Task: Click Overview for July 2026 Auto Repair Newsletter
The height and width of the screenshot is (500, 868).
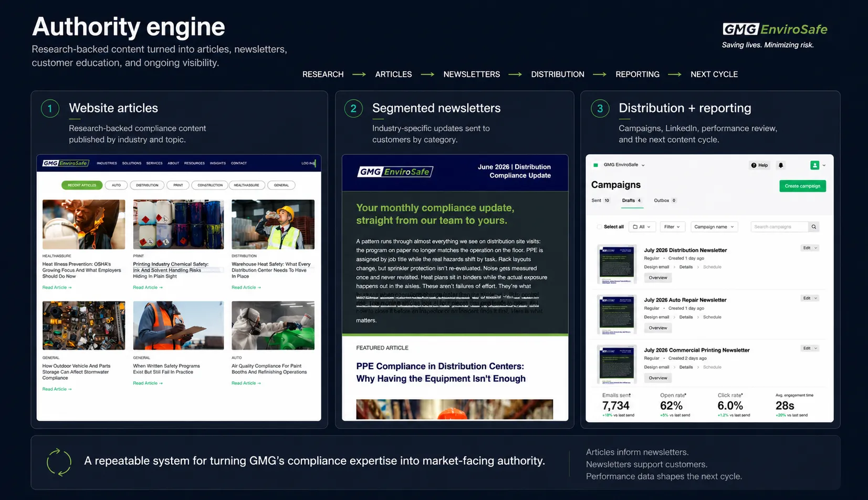Action: [657, 328]
